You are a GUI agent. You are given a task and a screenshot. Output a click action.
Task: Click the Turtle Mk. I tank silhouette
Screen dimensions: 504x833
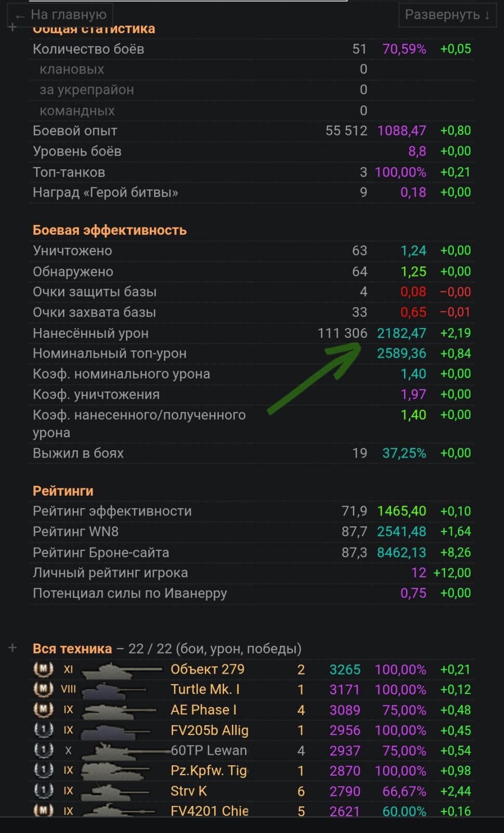(x=114, y=690)
